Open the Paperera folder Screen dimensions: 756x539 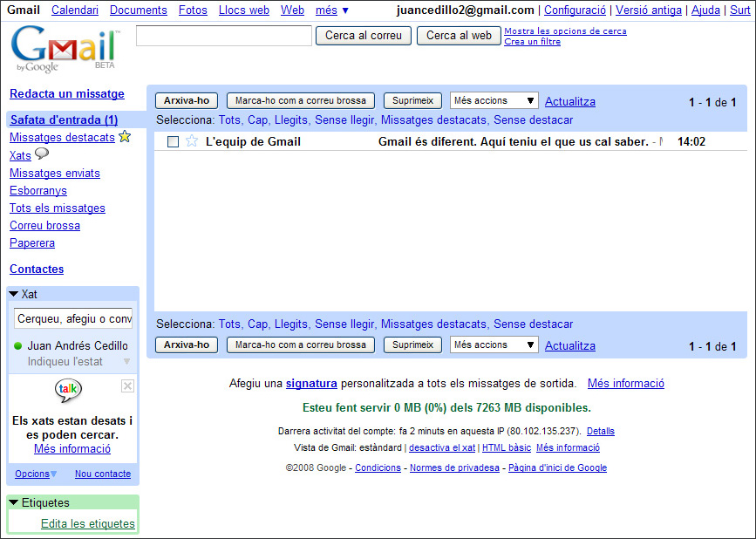pyautogui.click(x=32, y=243)
